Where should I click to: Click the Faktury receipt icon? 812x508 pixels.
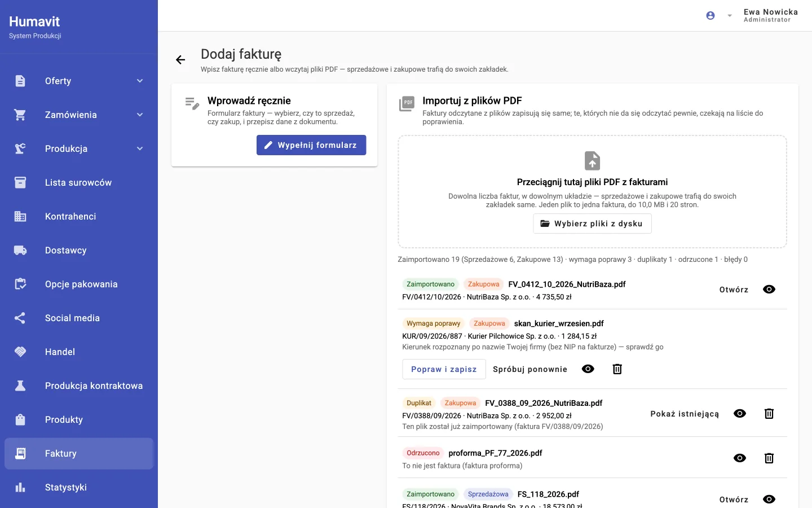tap(20, 453)
